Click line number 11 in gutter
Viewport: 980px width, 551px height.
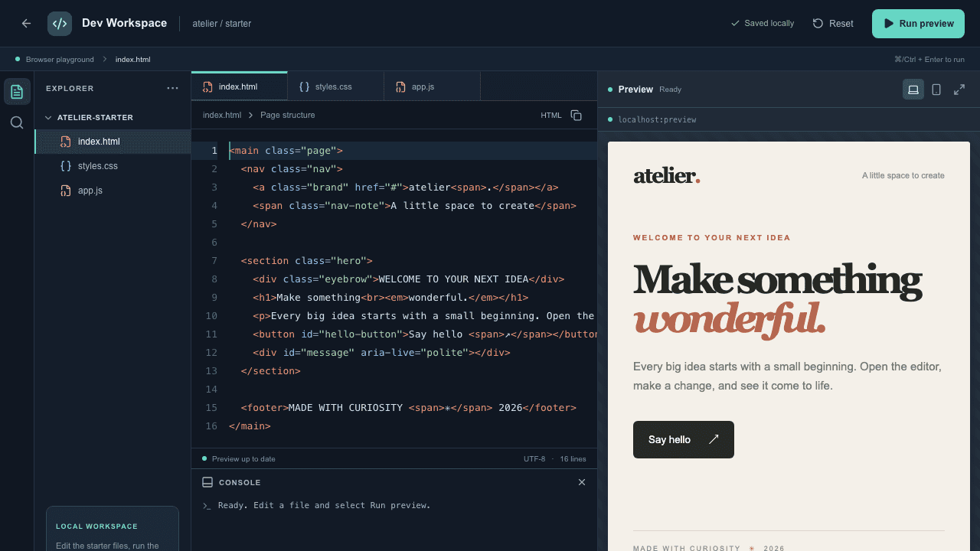211,334
